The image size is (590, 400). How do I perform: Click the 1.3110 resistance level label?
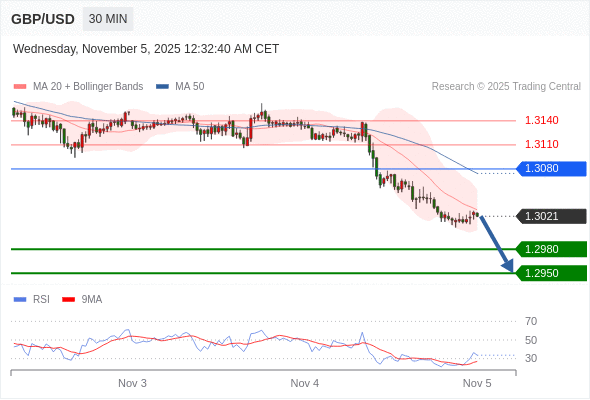541,144
